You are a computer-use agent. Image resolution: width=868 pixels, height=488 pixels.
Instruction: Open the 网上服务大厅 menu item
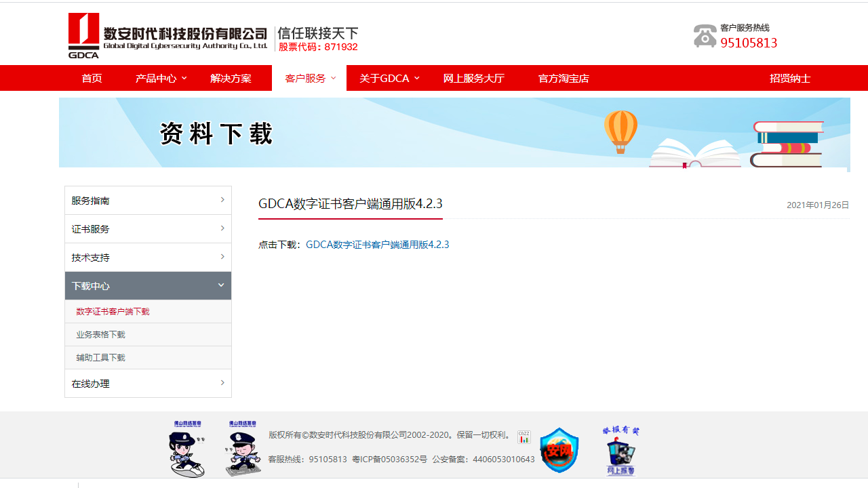click(473, 78)
